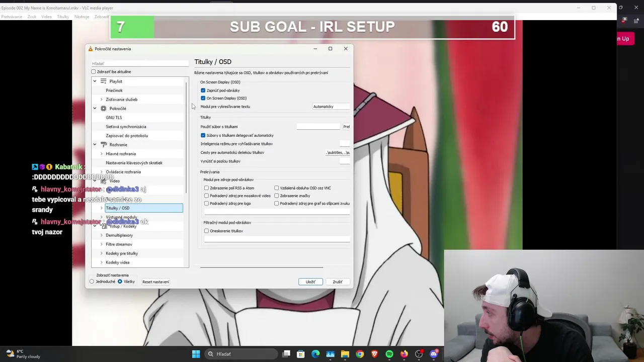Focus the Hľadať search field in preferences
The height and width of the screenshot is (362, 644).
click(x=140, y=63)
